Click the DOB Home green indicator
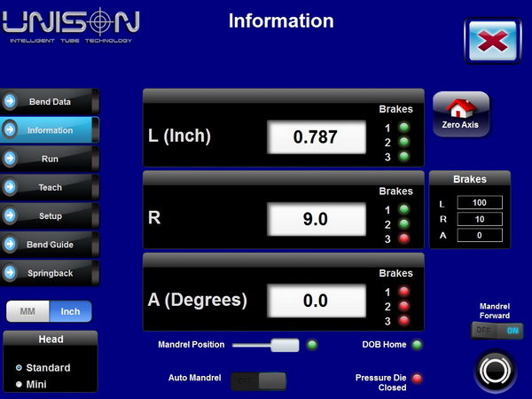Screen dimensions: 532x399 [417, 344]
